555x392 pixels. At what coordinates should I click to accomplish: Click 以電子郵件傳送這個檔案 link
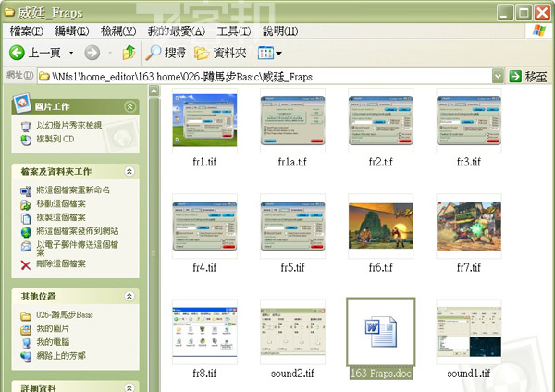click(x=77, y=248)
